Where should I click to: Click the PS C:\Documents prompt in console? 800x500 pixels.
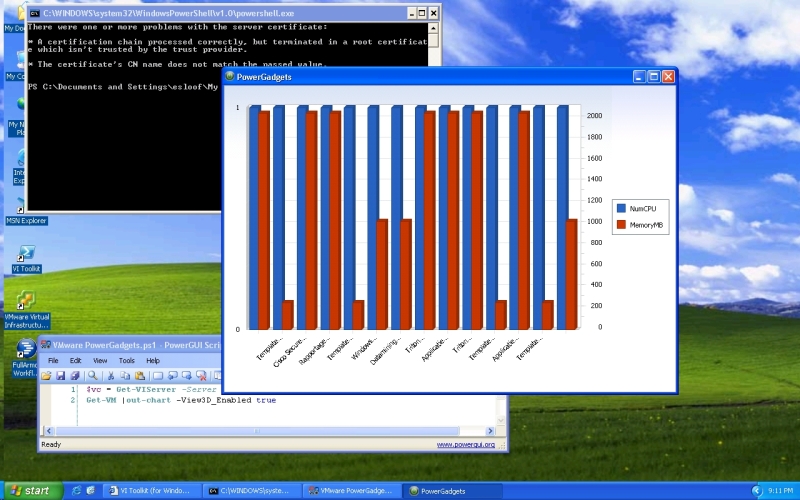coord(123,87)
